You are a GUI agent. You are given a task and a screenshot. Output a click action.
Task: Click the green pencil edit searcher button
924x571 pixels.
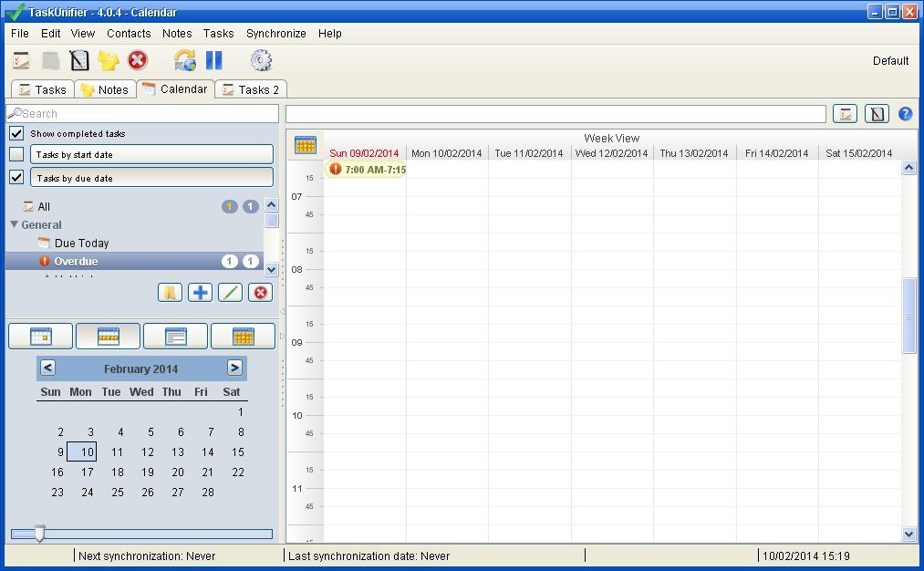coord(231,292)
